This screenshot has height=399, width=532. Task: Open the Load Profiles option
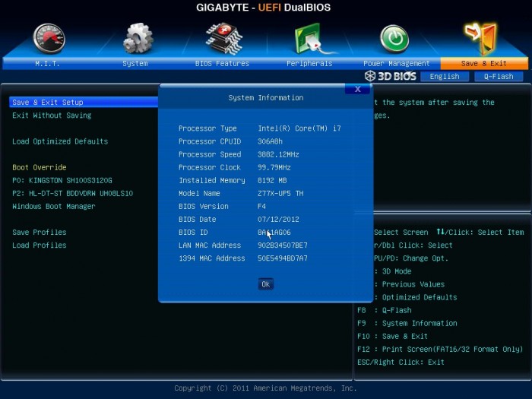pos(40,245)
